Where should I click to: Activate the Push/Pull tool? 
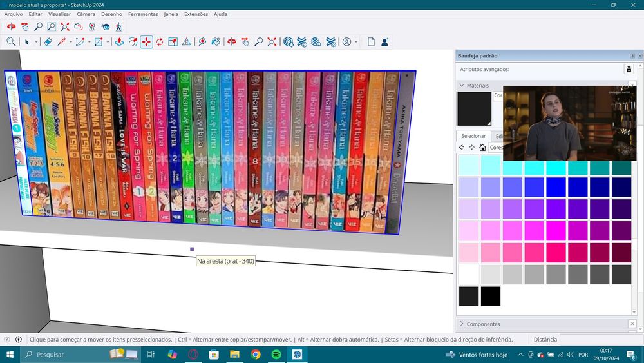tap(119, 42)
